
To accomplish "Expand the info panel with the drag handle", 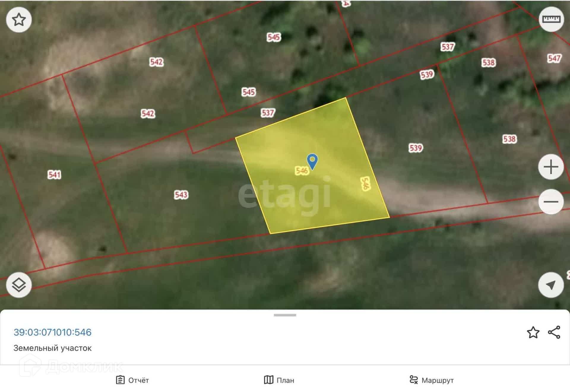I will click(285, 315).
